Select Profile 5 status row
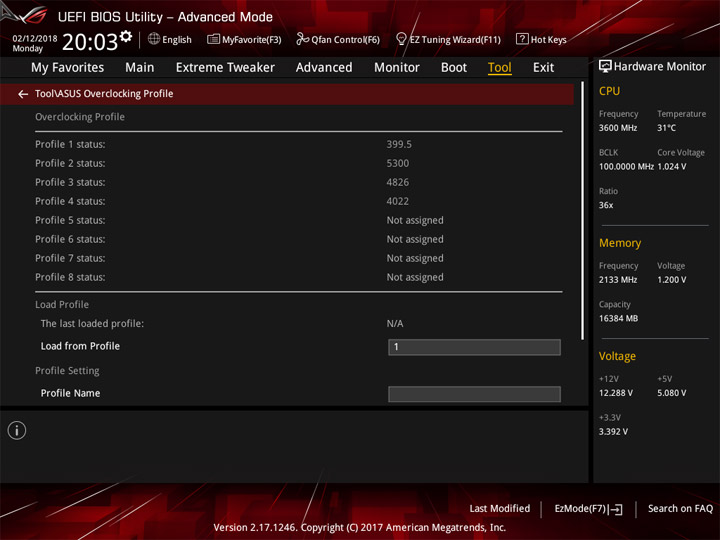This screenshot has height=540, width=720. pos(298,220)
